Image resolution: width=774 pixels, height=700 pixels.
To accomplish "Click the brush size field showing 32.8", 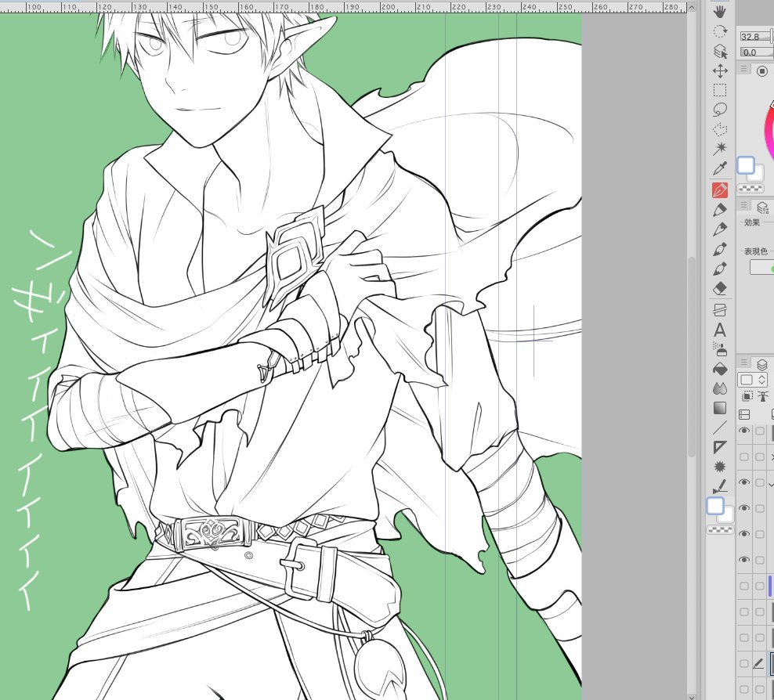I will (757, 37).
